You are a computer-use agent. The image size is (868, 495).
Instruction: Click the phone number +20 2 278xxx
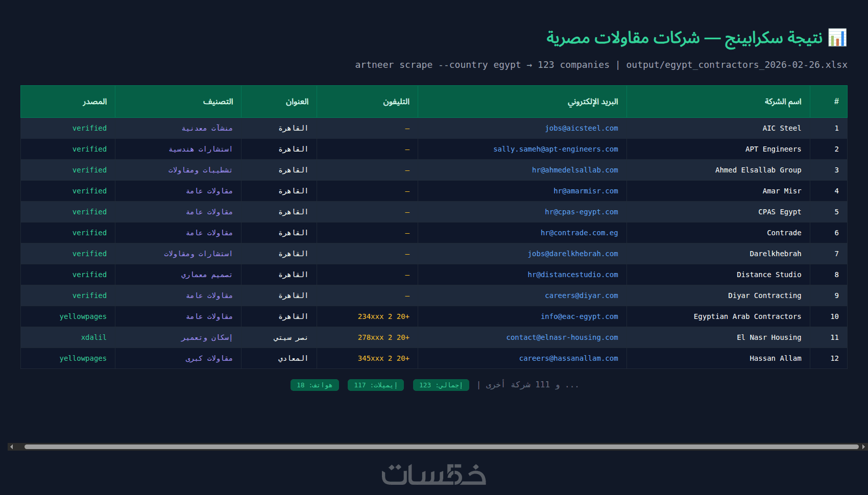[x=383, y=337]
